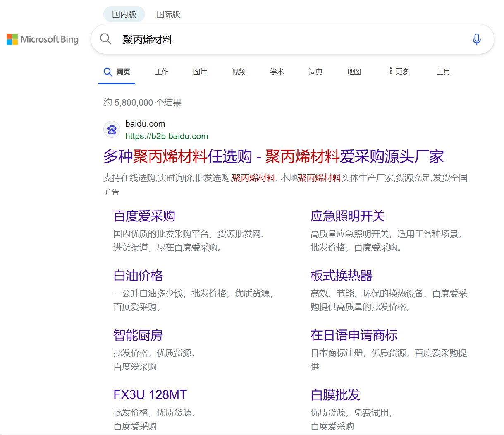This screenshot has height=435, width=504.
Task: Click the 板式换热器 sponsored link
Action: 342,276
